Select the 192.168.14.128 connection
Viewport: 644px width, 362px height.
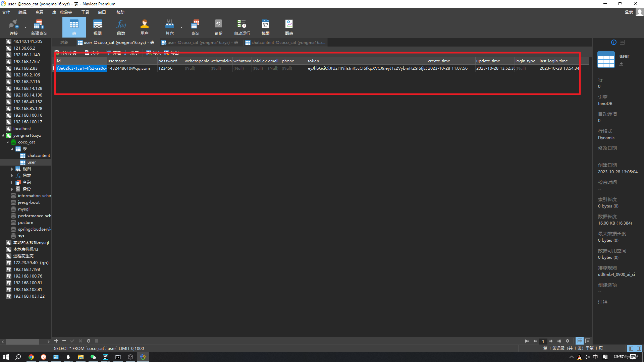[x=28, y=88]
